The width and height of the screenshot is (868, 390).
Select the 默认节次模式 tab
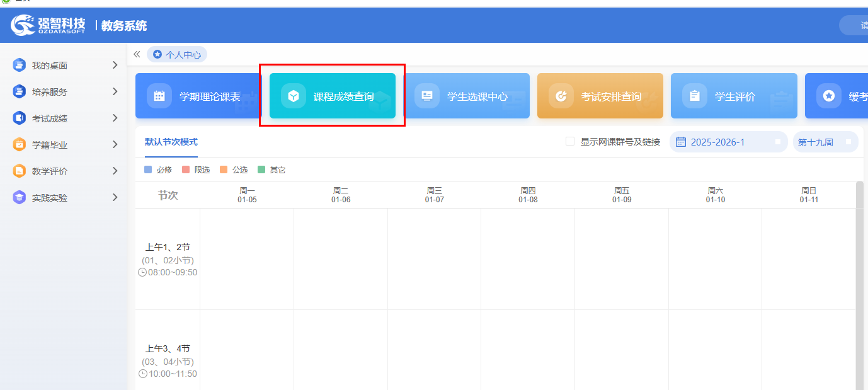click(171, 142)
